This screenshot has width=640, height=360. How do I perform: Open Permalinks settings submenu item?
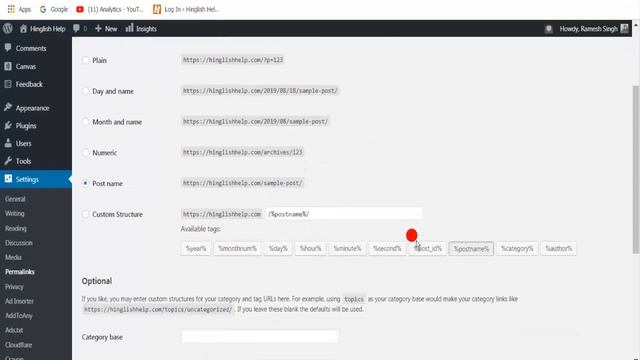[20, 272]
